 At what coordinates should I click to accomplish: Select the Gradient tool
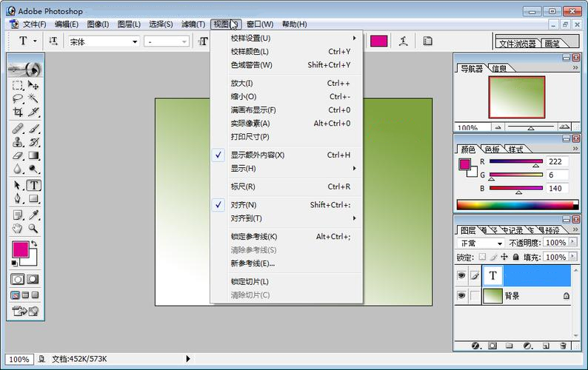[x=33, y=155]
